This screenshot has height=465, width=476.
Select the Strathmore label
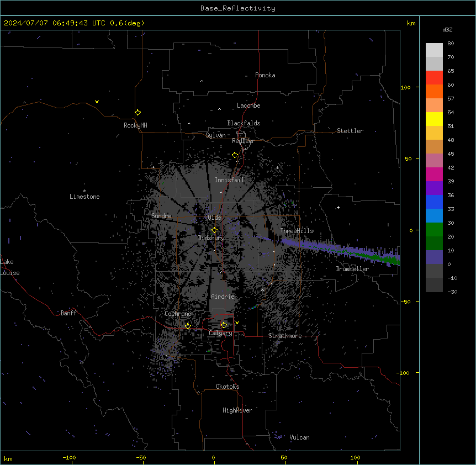pyautogui.click(x=285, y=336)
